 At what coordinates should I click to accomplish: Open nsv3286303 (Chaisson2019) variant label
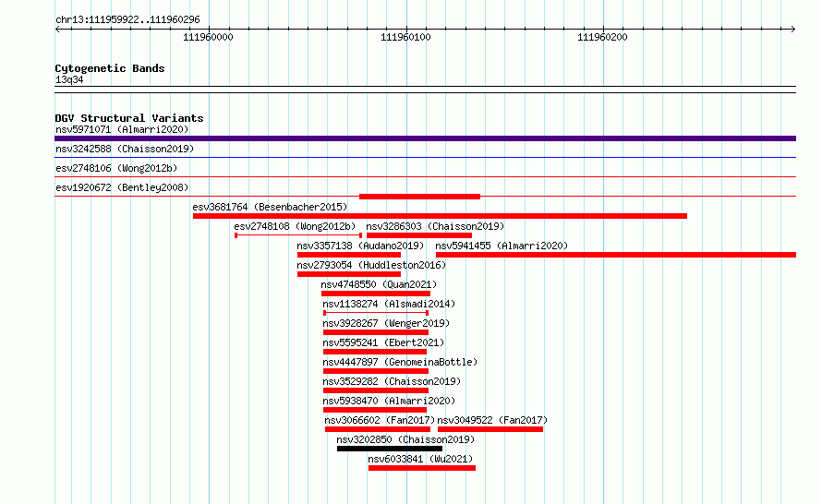click(x=435, y=226)
